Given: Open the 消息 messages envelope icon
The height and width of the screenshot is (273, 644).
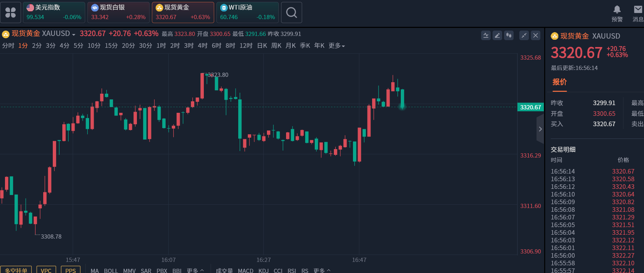Looking at the screenshot, I should coord(638,10).
